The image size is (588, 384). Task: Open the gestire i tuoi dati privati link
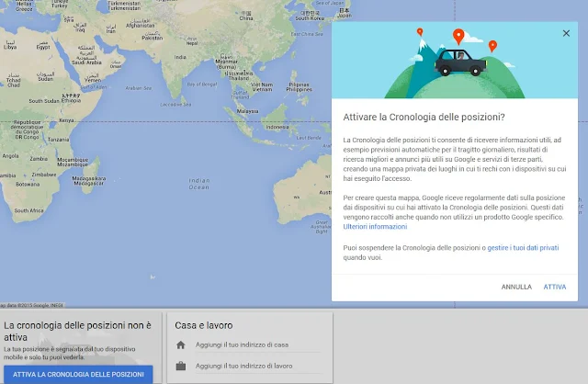pyautogui.click(x=523, y=247)
